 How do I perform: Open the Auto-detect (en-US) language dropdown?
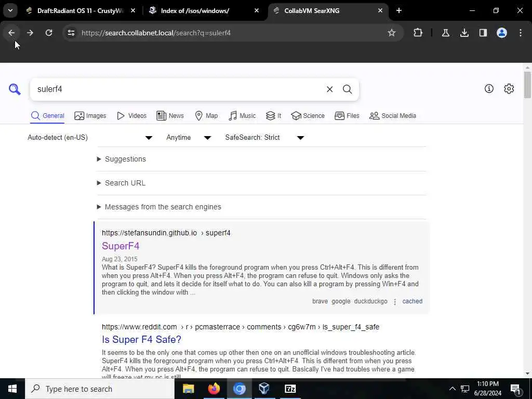(x=90, y=137)
